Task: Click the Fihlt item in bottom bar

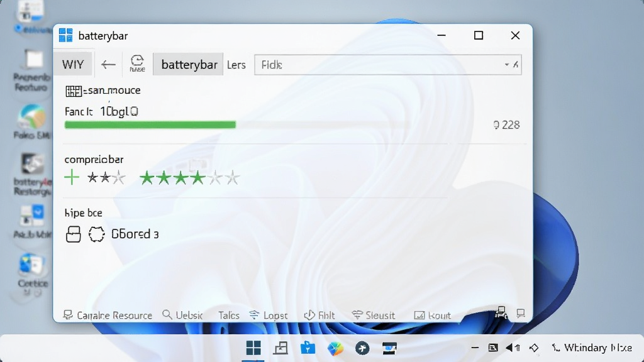Action: coord(319,315)
